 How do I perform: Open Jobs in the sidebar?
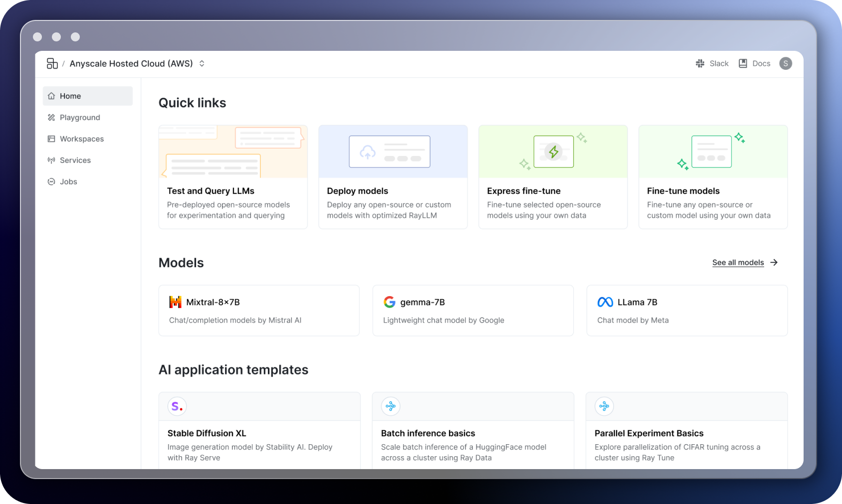tap(88, 181)
